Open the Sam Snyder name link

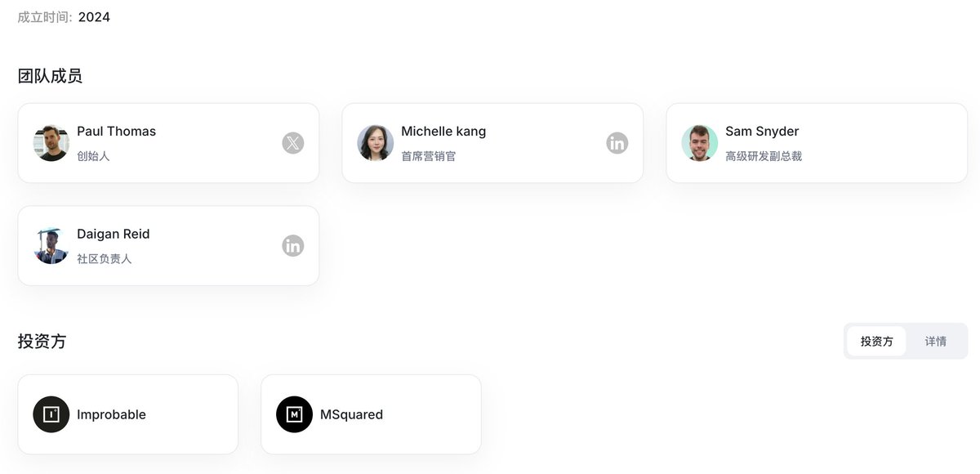coord(762,131)
